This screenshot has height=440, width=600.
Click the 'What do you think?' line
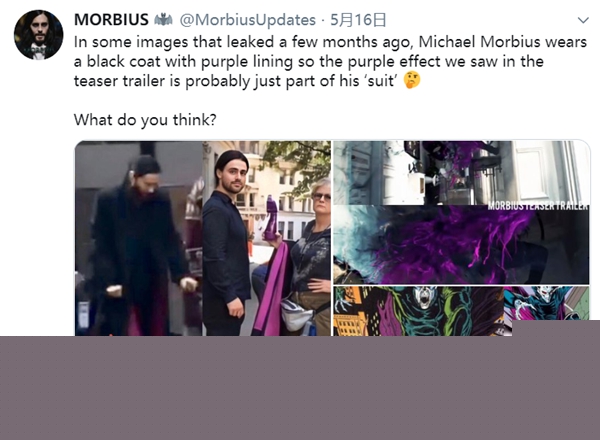(x=145, y=120)
